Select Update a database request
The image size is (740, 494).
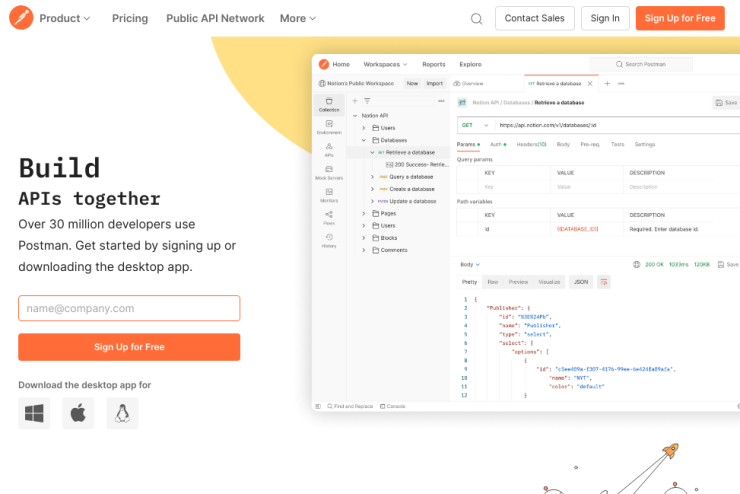click(407, 201)
